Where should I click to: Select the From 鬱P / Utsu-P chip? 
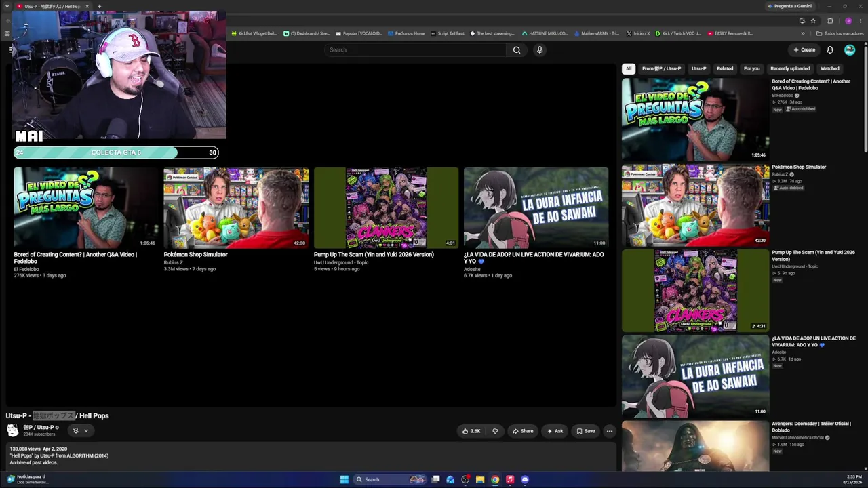point(661,68)
